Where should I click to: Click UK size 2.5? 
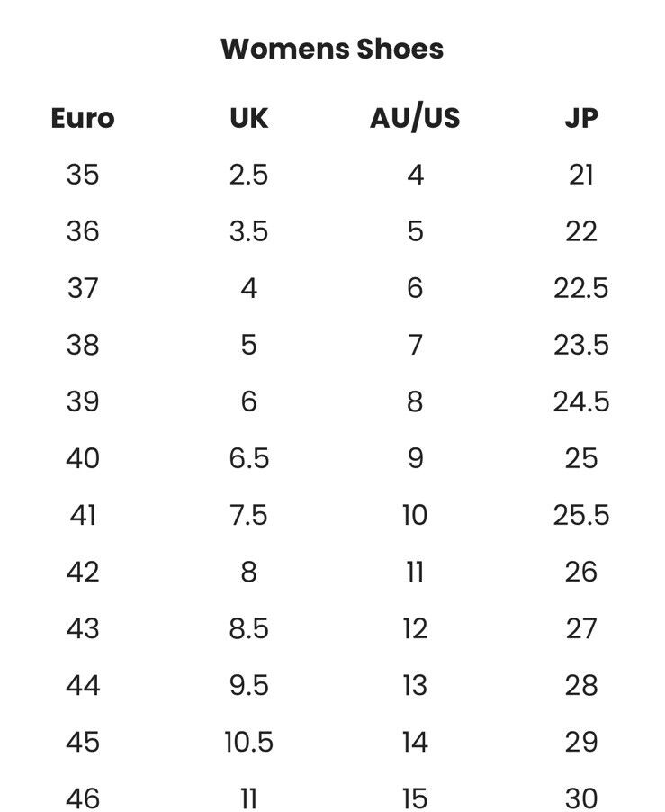249,175
